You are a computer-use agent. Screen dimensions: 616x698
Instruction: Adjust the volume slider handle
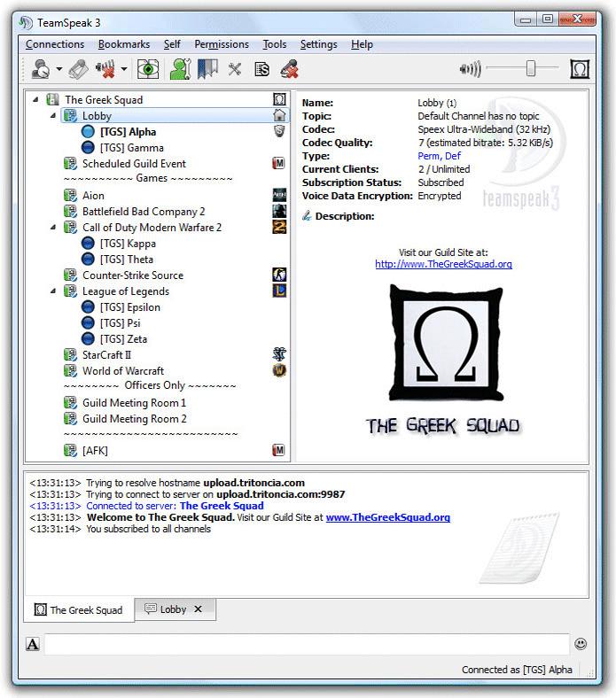[x=531, y=69]
